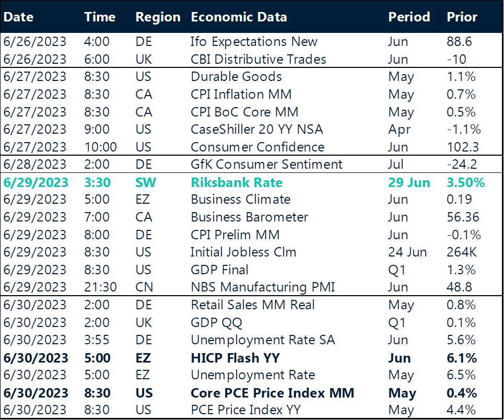Sort by the Time column header
Image resolution: width=504 pixels, height=420 pixels.
point(99,17)
